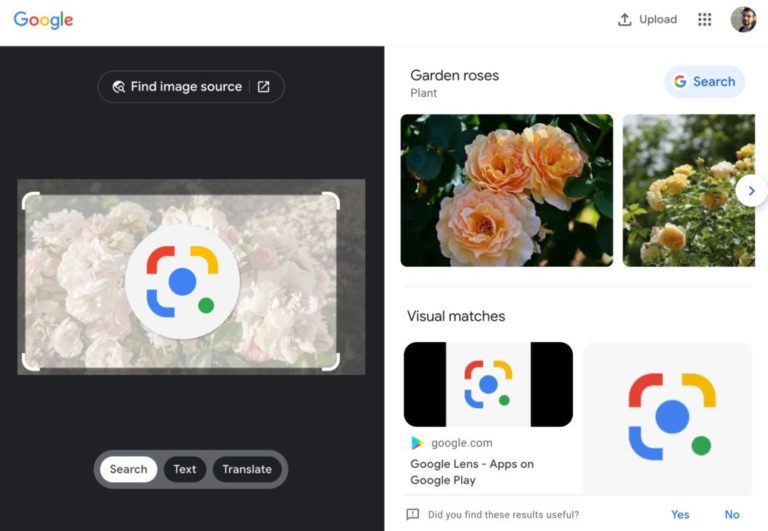Switch to Translate mode tab
The height and width of the screenshot is (531, 768).
[x=247, y=469]
